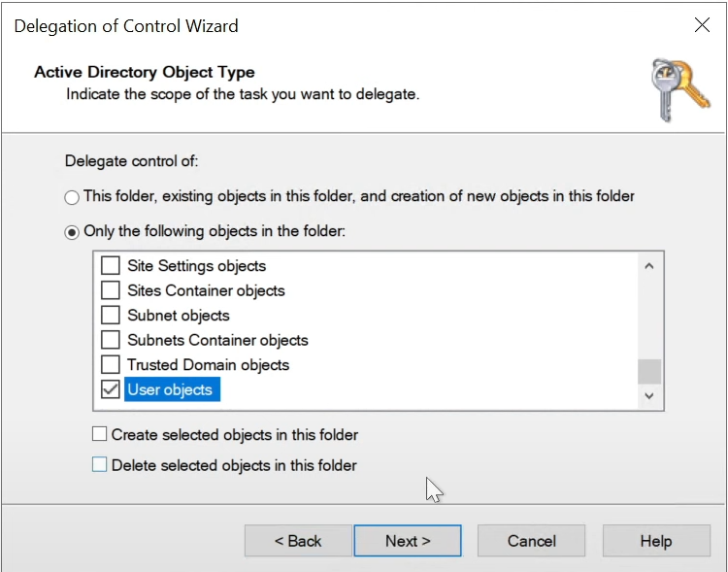Select the 'Trusted Domain objects' label text
Viewport: 728px width, 572px height.
click(x=208, y=365)
